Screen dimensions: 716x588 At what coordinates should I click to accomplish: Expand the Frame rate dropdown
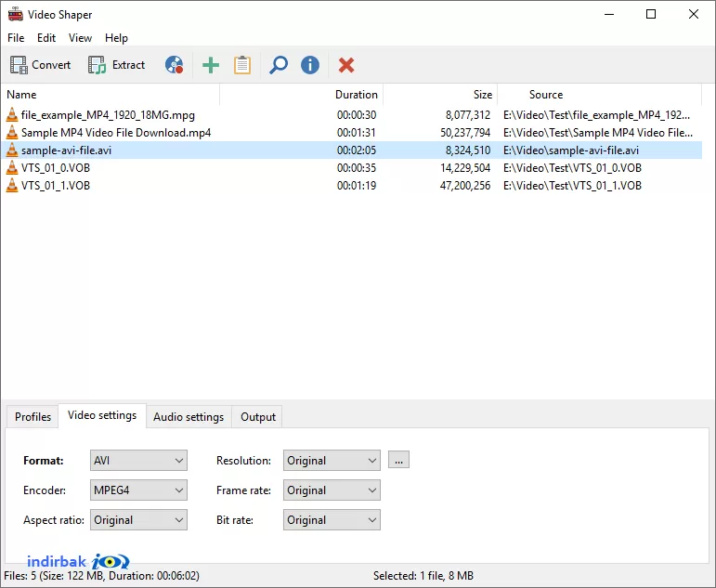click(332, 490)
